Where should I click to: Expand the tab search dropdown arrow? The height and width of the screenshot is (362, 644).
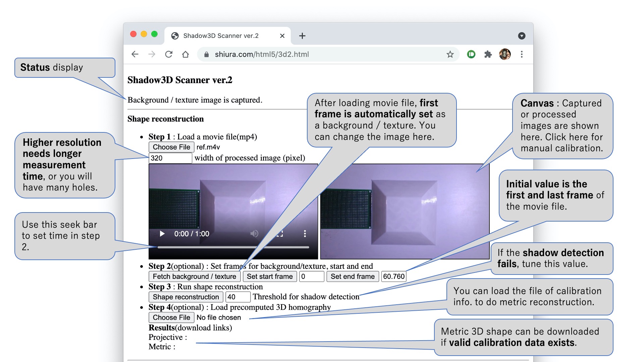[522, 36]
